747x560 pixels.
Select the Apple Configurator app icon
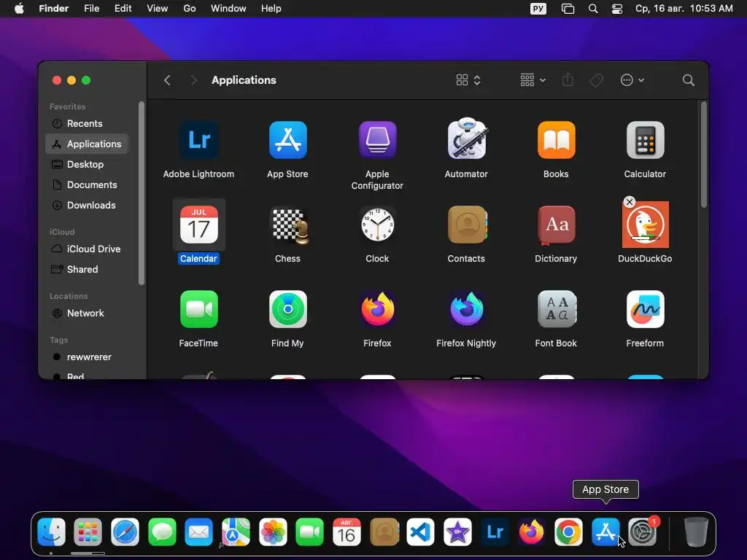(377, 140)
